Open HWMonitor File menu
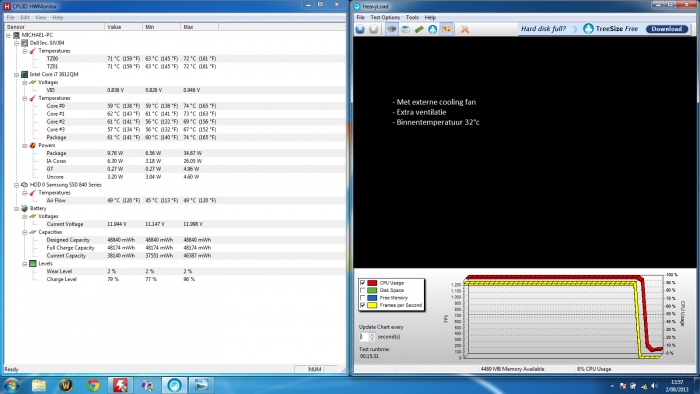The image size is (700, 394). [x=11, y=17]
